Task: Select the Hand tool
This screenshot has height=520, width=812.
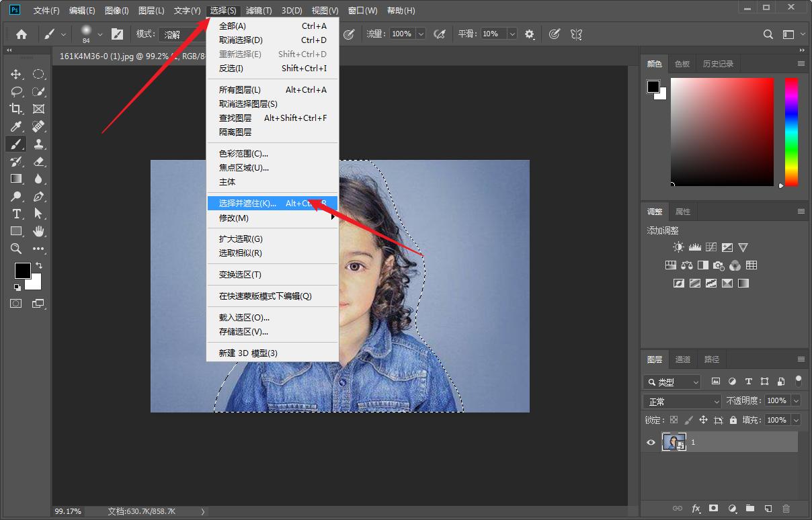Action: click(x=38, y=231)
